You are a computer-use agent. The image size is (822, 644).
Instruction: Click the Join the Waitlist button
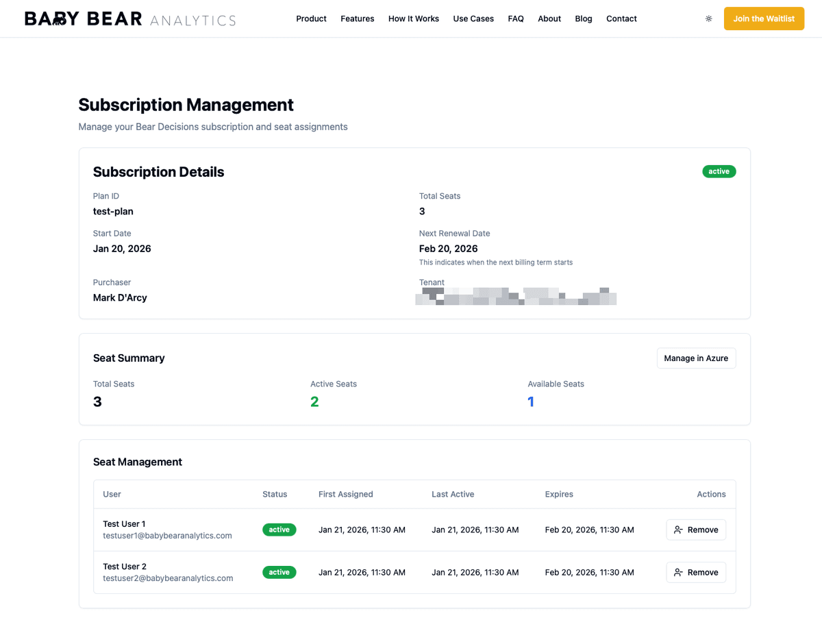coord(764,18)
